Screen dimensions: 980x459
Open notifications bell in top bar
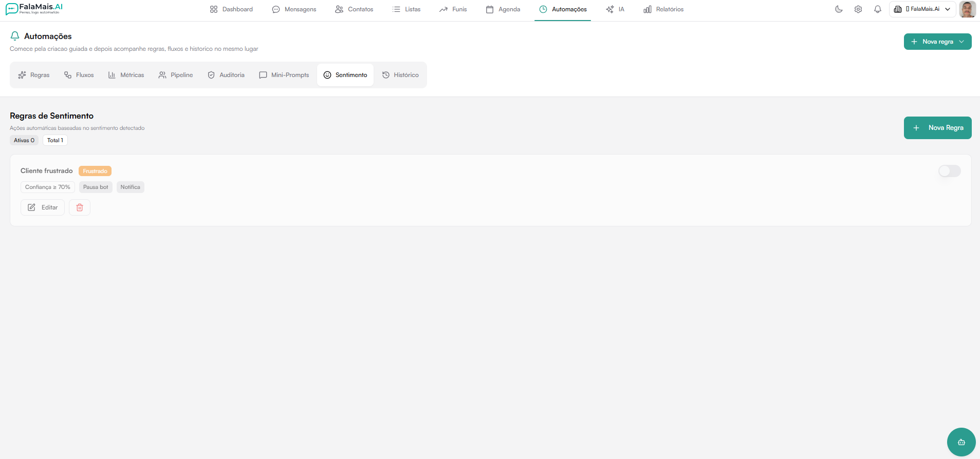(878, 9)
